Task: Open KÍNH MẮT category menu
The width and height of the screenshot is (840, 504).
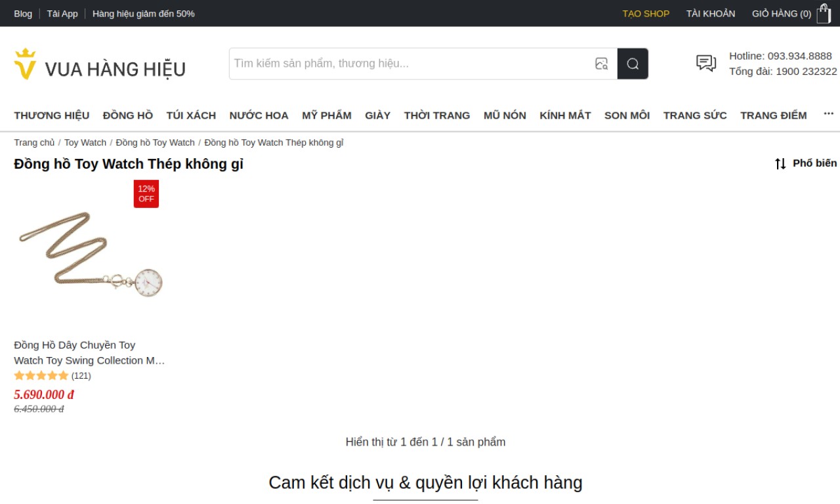Action: pyautogui.click(x=565, y=115)
